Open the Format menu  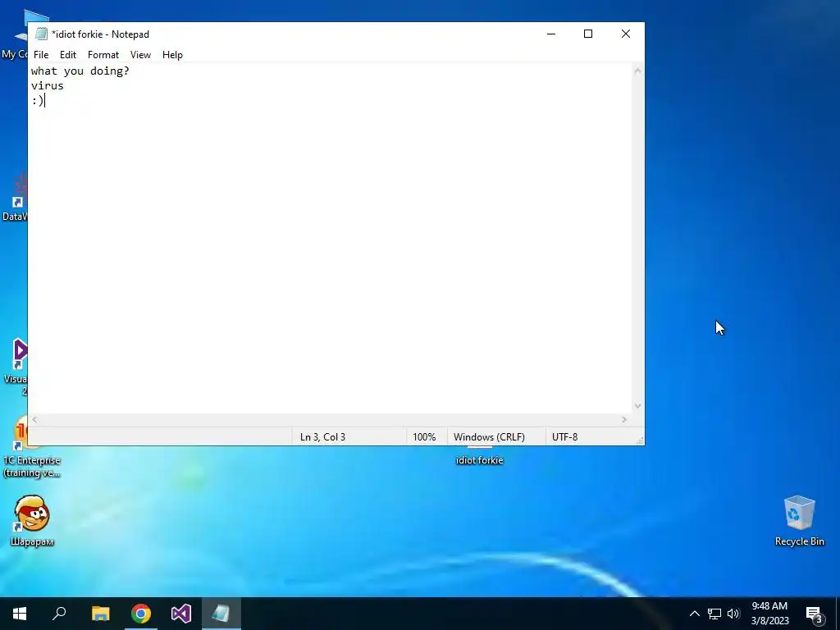pyautogui.click(x=103, y=55)
